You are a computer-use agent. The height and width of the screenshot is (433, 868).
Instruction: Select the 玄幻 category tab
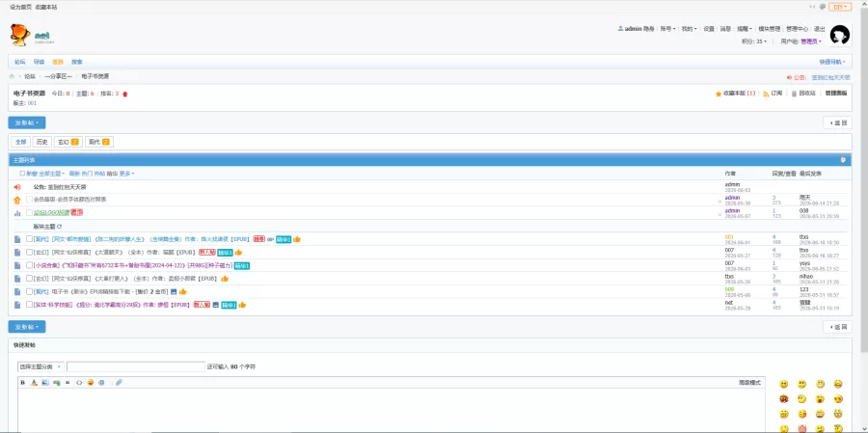[68, 142]
